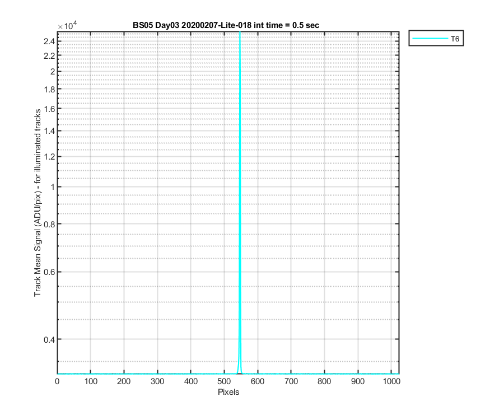Click the x-axis tick label 0
Viewport: 504px width, 420px height.
(57, 381)
